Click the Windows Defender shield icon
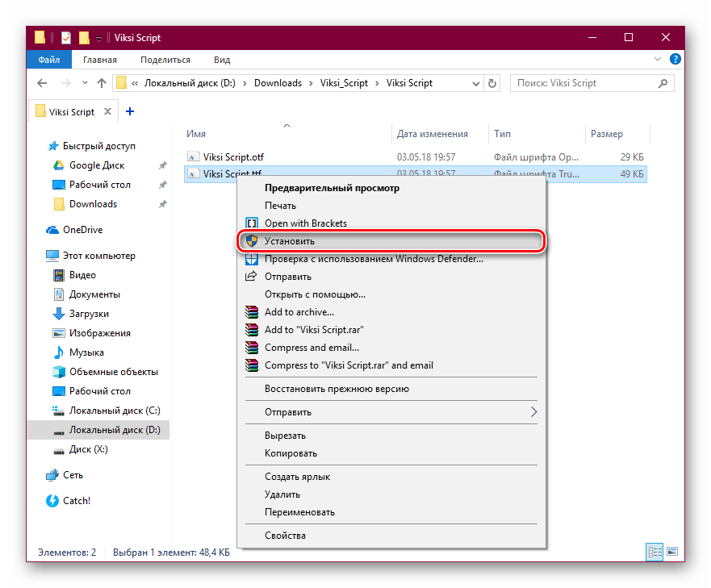 click(251, 259)
